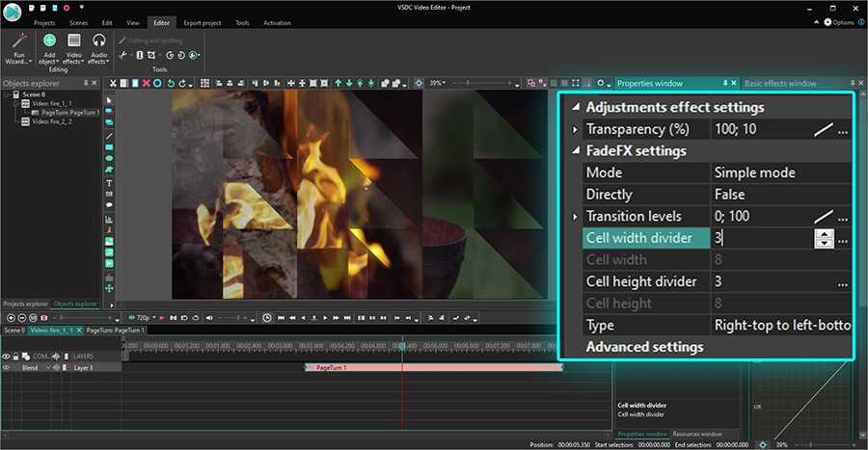This screenshot has height=450, width=868.
Task: Click the Run Wizard icon
Action: pos(18,41)
